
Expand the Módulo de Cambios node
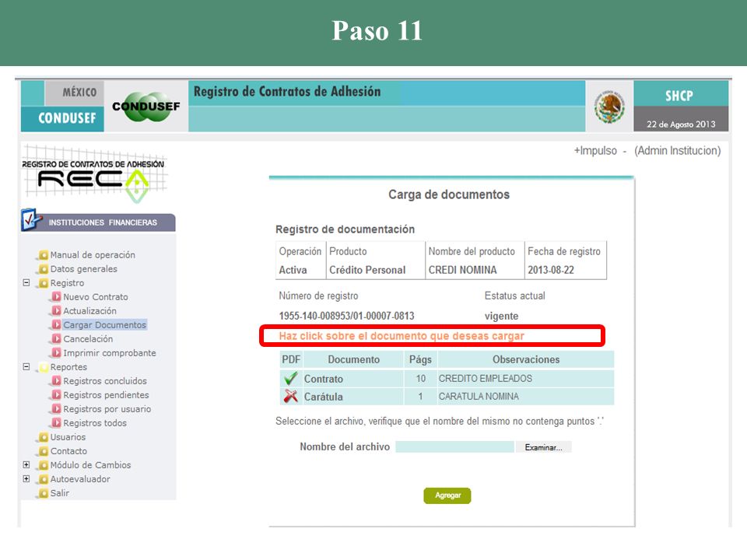26,465
